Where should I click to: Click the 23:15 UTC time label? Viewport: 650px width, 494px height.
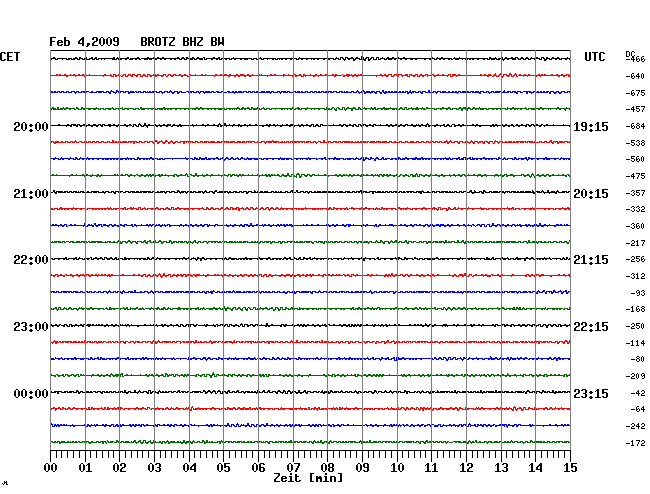[590, 393]
